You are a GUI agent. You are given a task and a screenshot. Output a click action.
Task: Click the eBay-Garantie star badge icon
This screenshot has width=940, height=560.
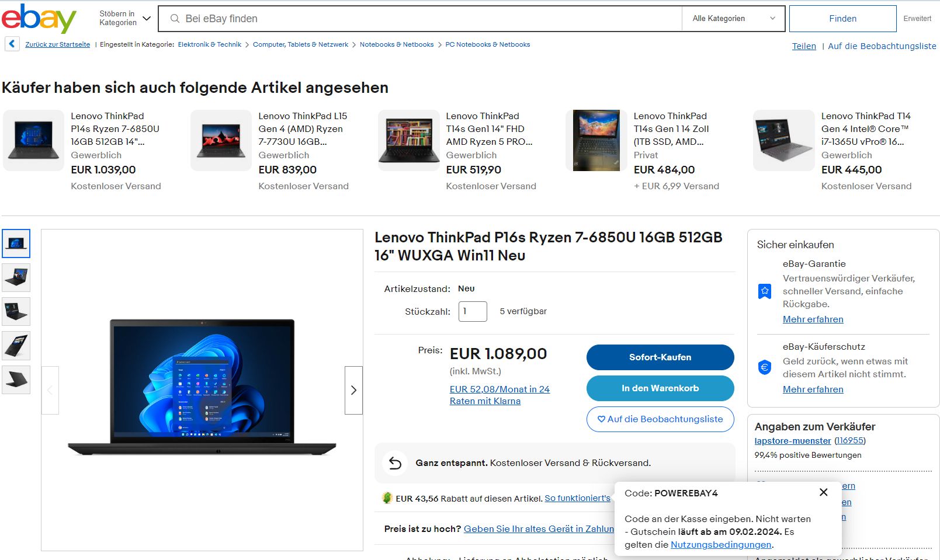coord(765,291)
